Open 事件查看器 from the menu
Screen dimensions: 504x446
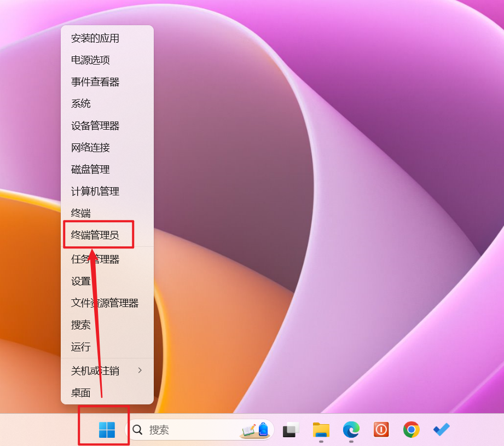pos(107,82)
